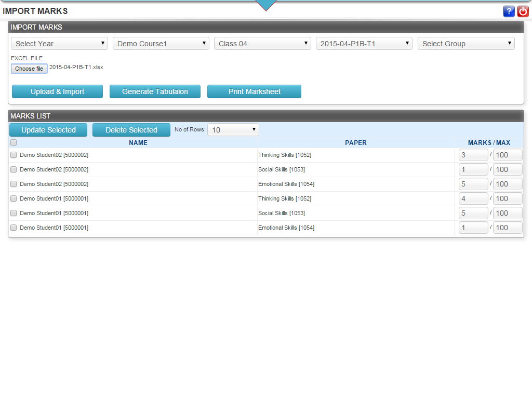Focus the marks field for Student02 Emotional Skills
Viewport: 532px width, 399px height.
click(x=473, y=184)
